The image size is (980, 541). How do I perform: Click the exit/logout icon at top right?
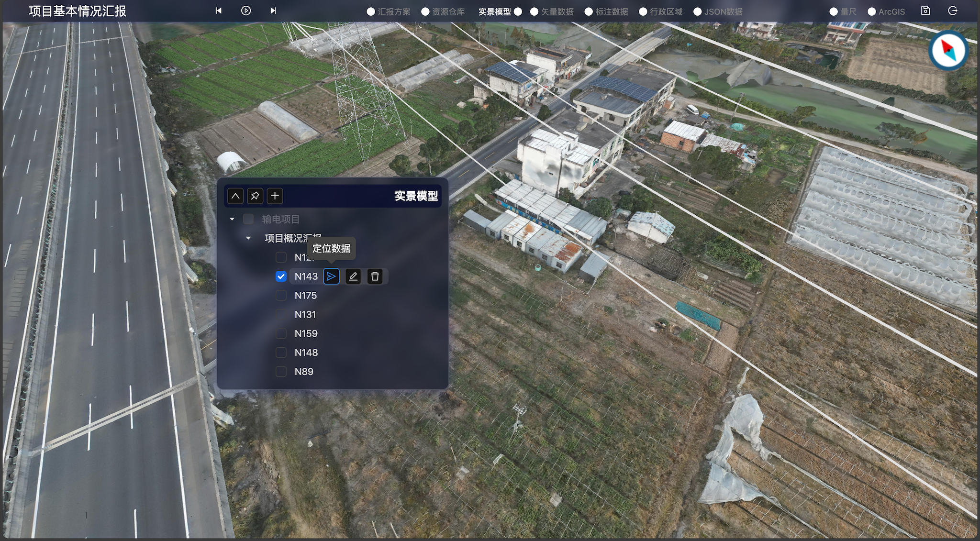pyautogui.click(x=952, y=11)
